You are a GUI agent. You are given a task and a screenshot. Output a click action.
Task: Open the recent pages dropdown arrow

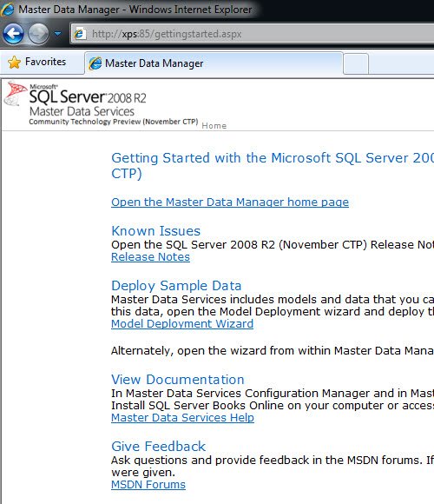click(58, 33)
